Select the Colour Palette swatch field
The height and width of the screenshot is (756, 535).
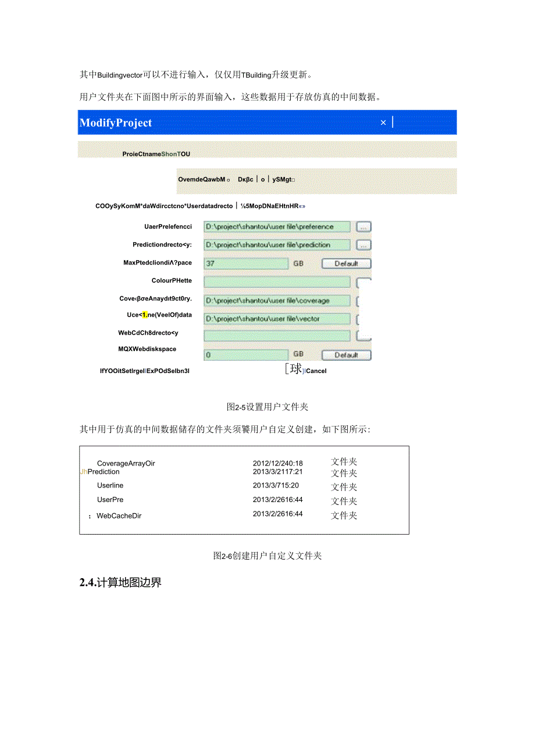coord(276,282)
